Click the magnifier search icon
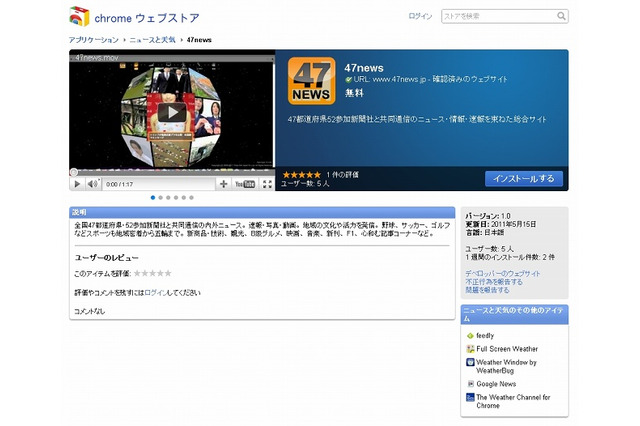This screenshot has width=640, height=426. point(561,16)
